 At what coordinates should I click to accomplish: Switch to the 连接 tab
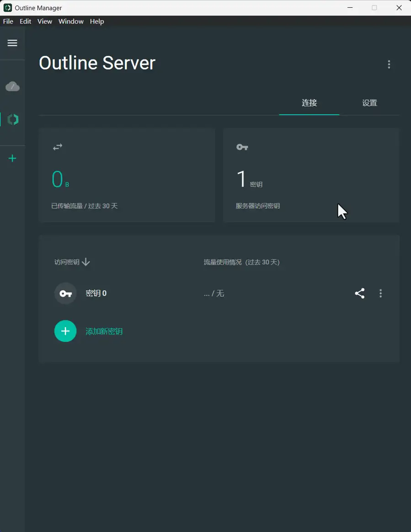(309, 103)
